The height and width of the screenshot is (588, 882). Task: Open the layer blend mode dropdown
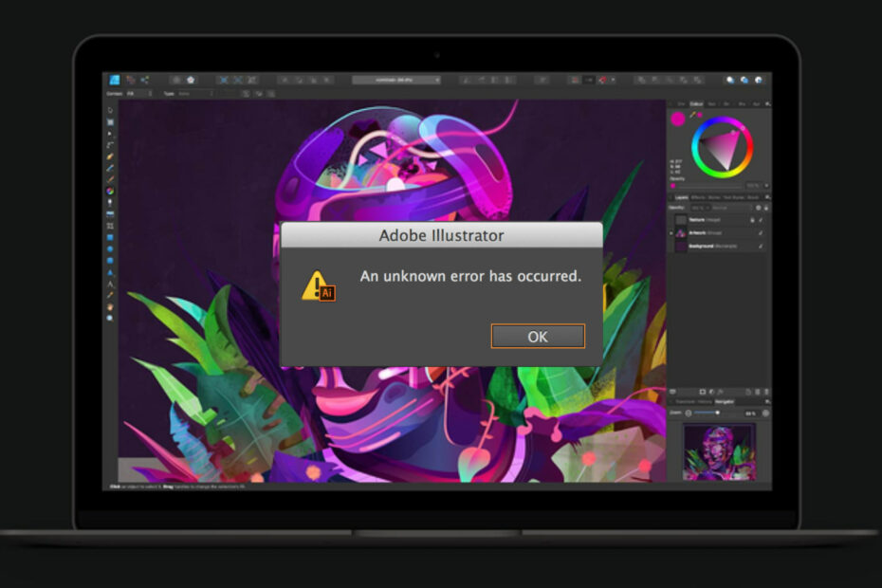[731, 208]
